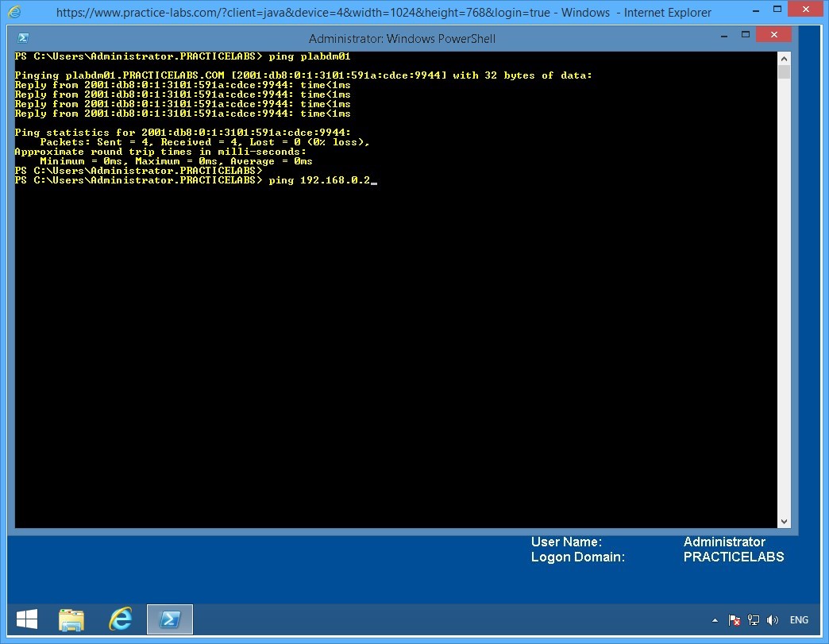829x644 pixels.
Task: Restore the PowerShell window size
Action: 745,35
